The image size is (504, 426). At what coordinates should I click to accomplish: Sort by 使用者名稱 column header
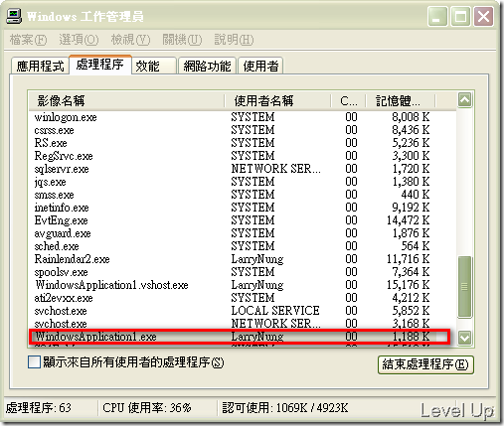277,100
